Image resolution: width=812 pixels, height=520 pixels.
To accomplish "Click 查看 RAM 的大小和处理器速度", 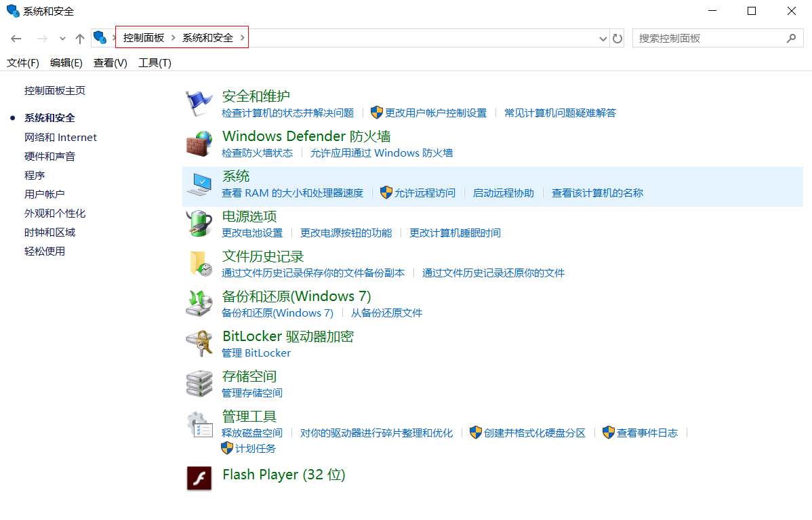I will point(293,193).
